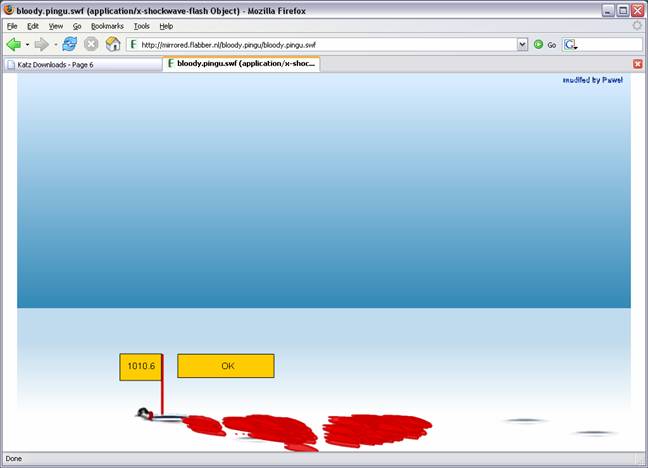Viewport: 648px width, 468px height.
Task: Open the Go menu
Action: [x=77, y=26]
